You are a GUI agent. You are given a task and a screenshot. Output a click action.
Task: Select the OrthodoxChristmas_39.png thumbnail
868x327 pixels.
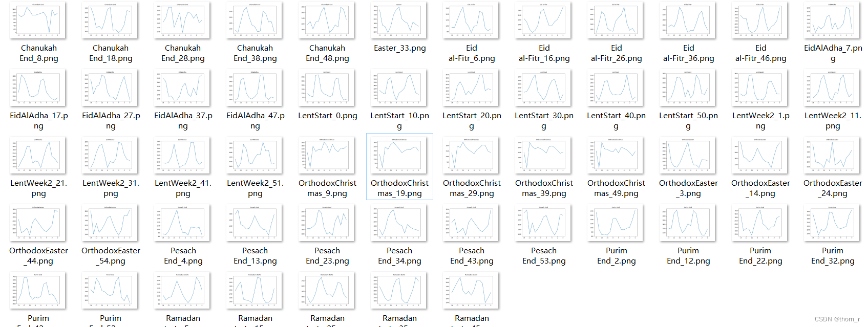click(x=543, y=156)
